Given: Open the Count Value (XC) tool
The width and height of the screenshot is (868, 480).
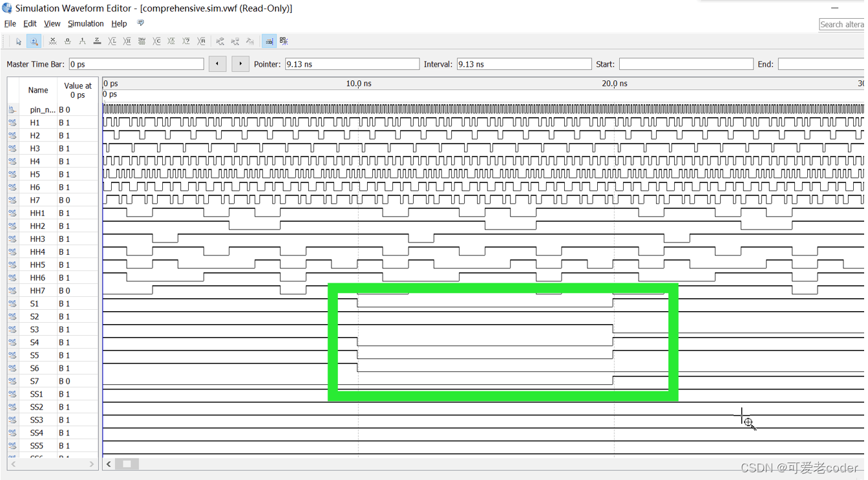Looking at the screenshot, I should click(156, 41).
